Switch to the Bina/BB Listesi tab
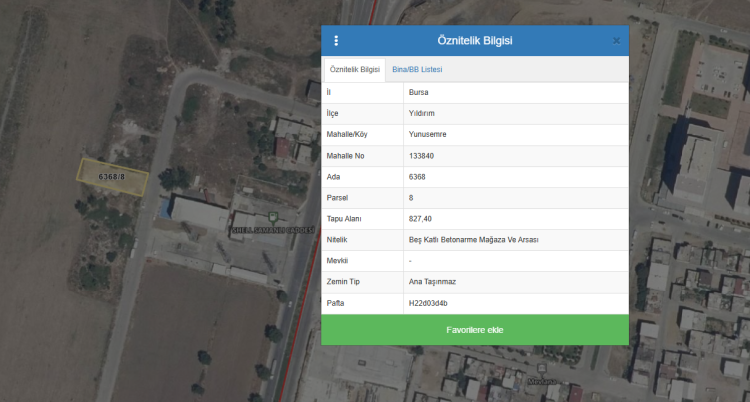This screenshot has height=402, width=750. [x=417, y=69]
